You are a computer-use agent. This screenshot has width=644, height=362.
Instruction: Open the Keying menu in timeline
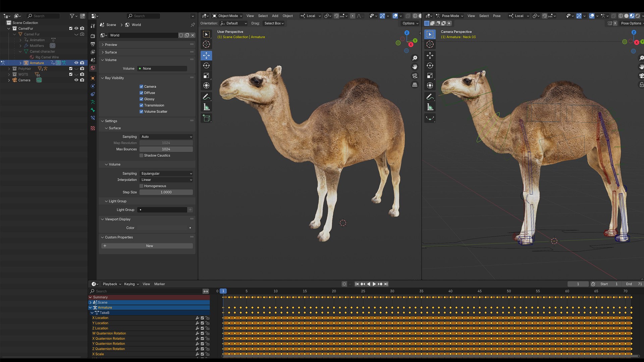131,284
